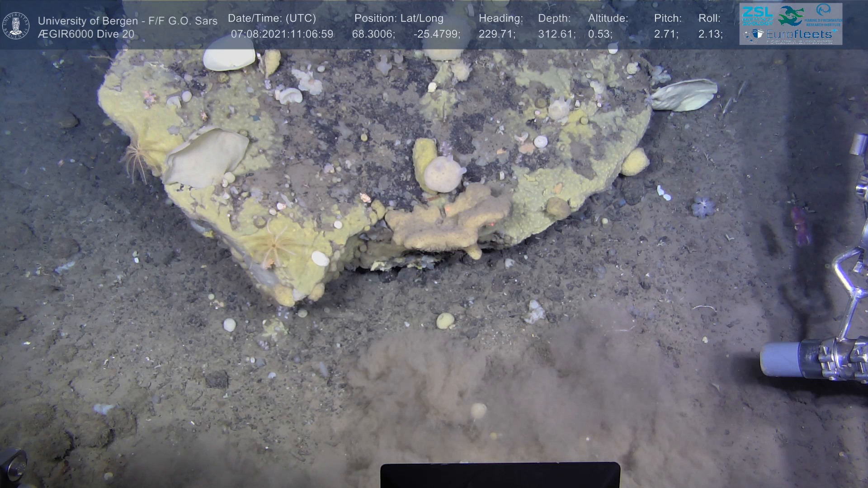The width and height of the screenshot is (868, 488).
Task: Click the black panel at bottom center
Action: 500,475
